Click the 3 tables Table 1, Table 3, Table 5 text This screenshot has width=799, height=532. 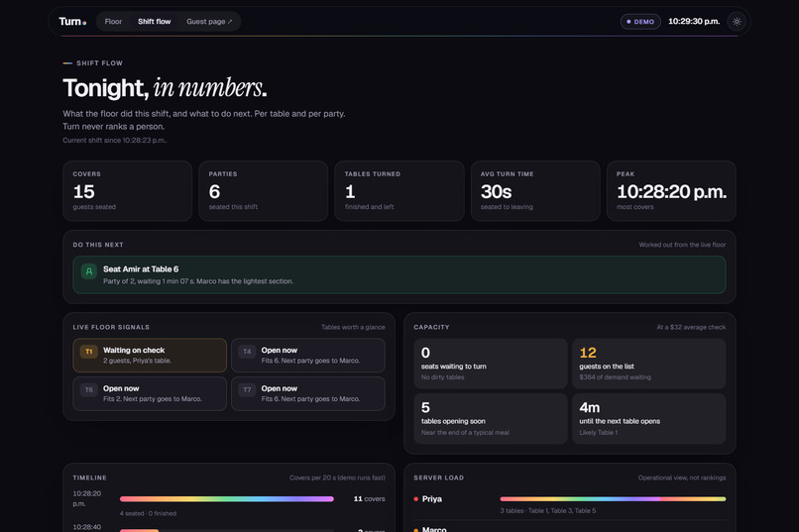pos(548,510)
